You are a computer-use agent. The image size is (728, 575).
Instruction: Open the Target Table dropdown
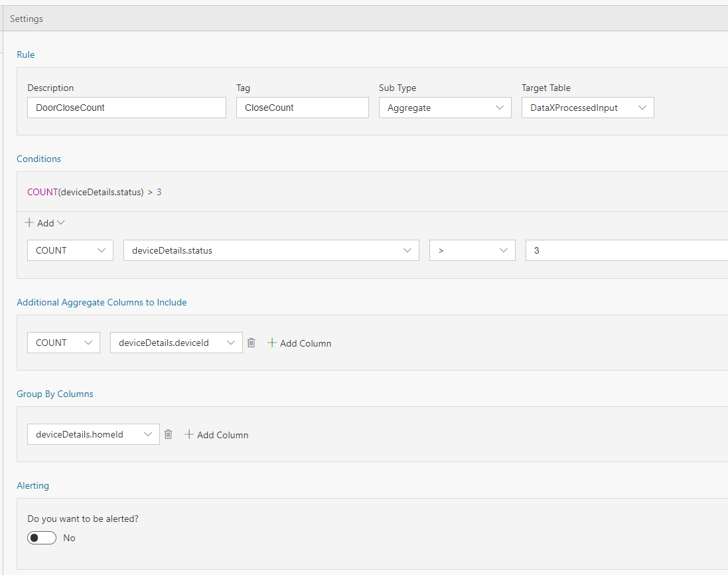pyautogui.click(x=587, y=108)
